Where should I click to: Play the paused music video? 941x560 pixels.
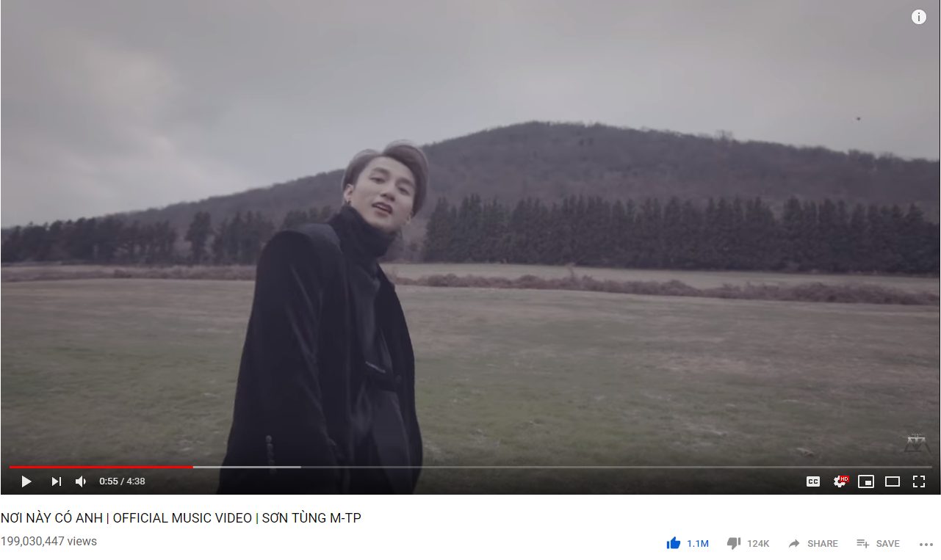(x=26, y=481)
